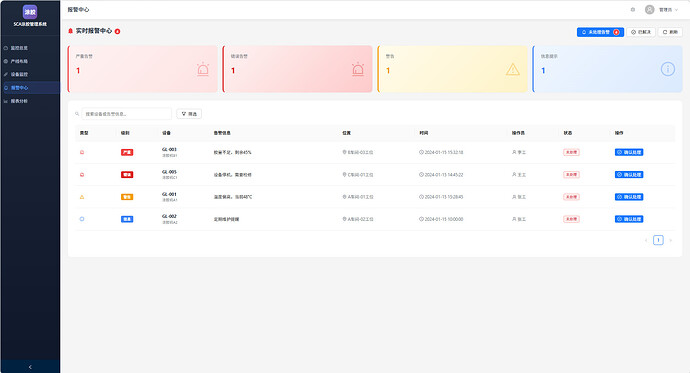690x373 pixels.
Task: Click the purple app logo
Action: tap(30, 12)
